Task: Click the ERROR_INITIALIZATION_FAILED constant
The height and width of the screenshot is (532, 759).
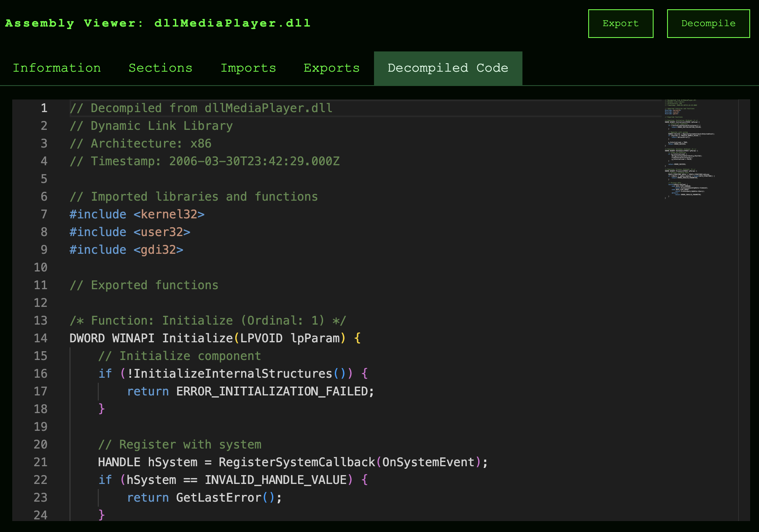Action: pos(272,391)
